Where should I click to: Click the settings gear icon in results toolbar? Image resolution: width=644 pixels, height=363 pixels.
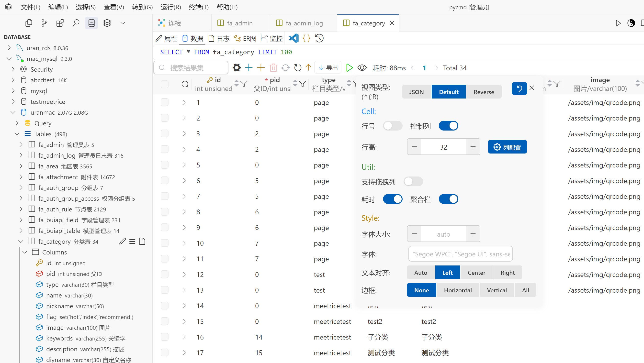[x=237, y=68]
